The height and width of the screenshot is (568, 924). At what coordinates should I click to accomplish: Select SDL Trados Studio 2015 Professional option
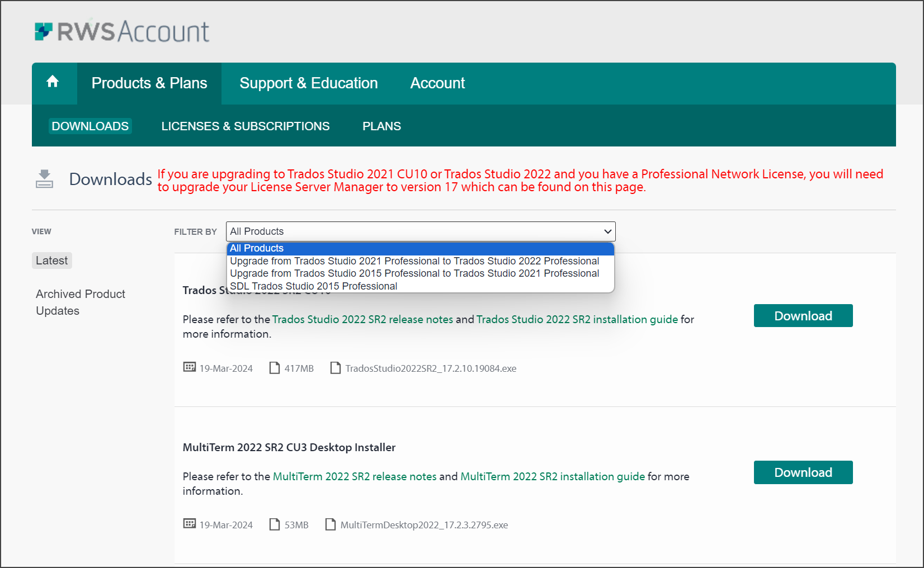tap(314, 286)
